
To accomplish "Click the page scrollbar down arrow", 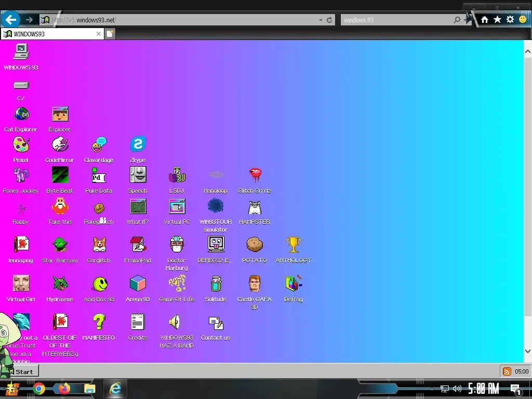I will pos(528,351).
